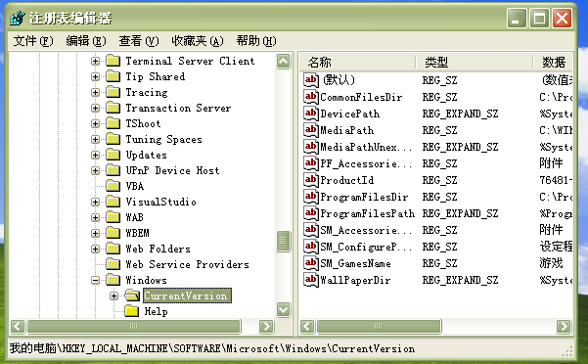This screenshot has width=588, height=364.
Task: Select the SM_Accessorie... value name
Action: pyautogui.click(x=366, y=230)
